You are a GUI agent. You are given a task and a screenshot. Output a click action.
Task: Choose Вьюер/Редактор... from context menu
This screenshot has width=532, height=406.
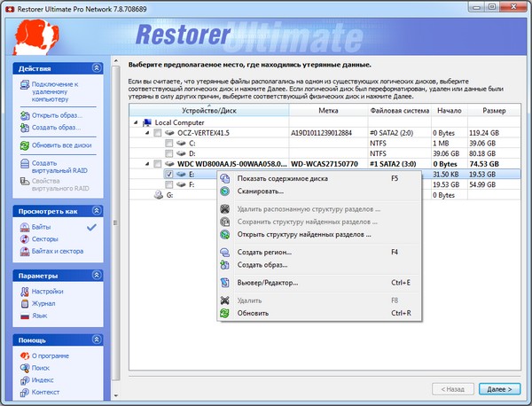(319, 283)
